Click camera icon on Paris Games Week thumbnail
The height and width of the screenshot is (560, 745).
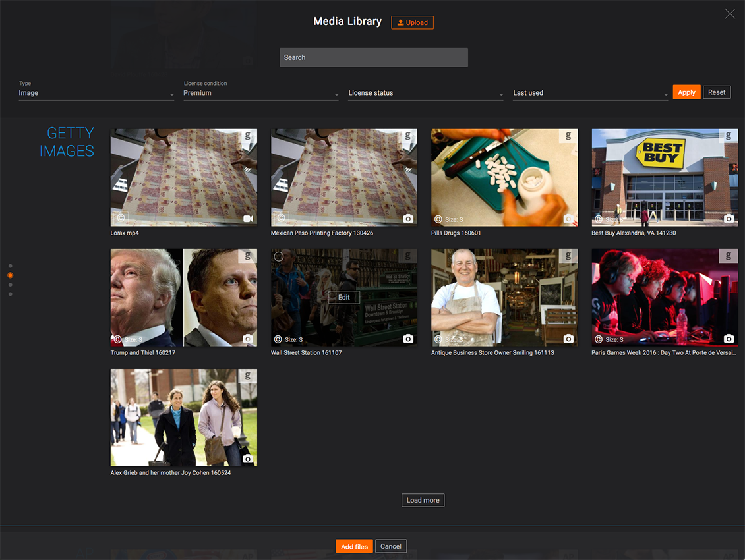click(729, 339)
